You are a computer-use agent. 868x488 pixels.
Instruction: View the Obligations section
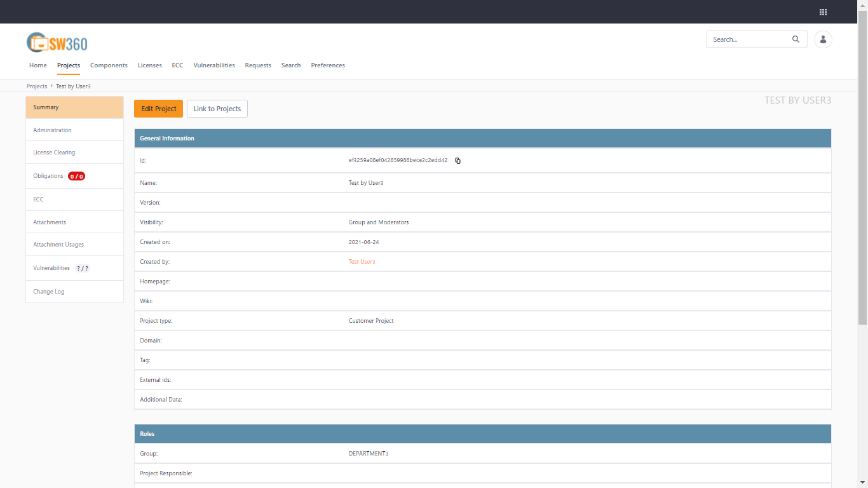click(48, 176)
